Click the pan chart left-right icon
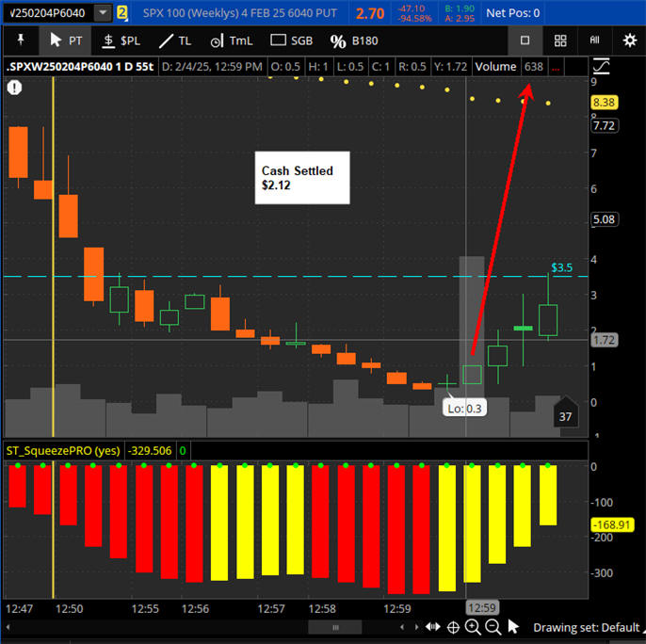Viewport: 646px width, 644px height. 432,627
